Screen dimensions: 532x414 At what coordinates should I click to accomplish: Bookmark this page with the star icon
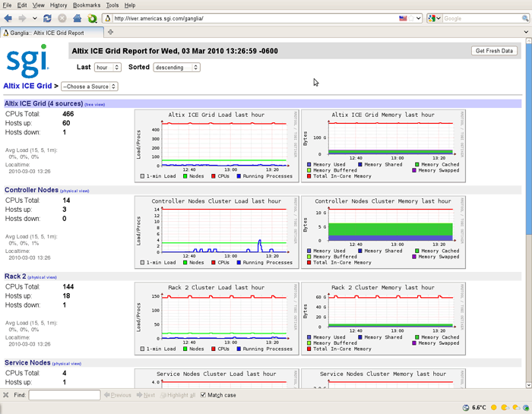point(411,18)
